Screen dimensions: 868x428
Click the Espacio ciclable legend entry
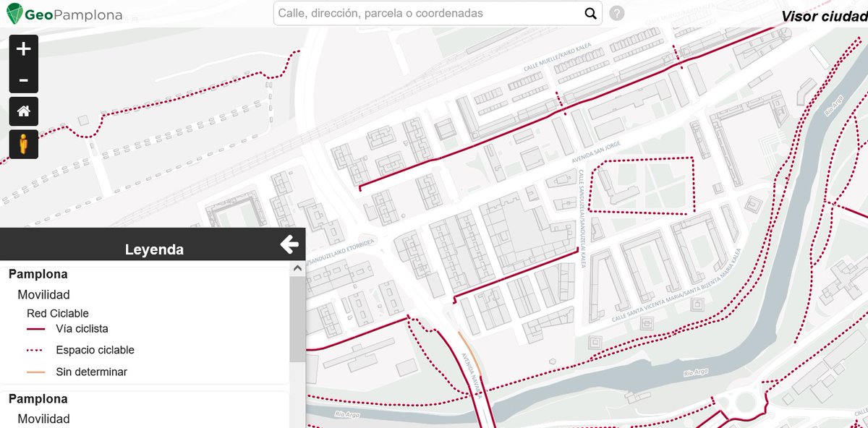95,350
